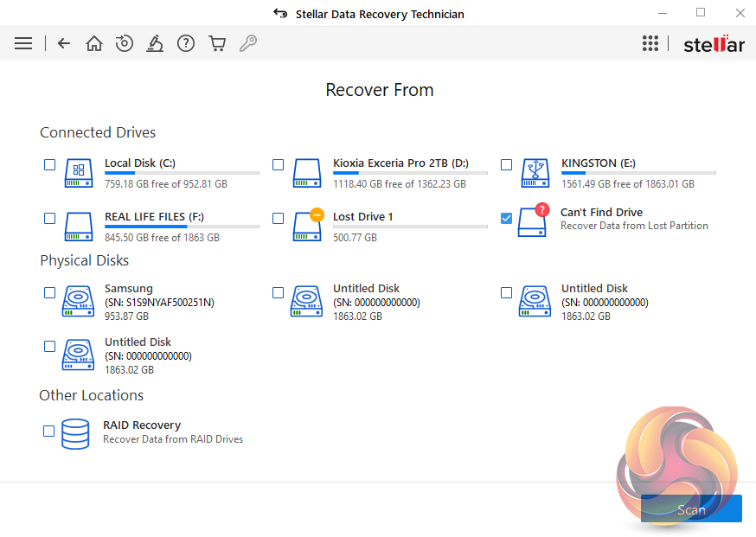
Task: Click the Local Disk (C:) drive icon
Action: [x=79, y=173]
